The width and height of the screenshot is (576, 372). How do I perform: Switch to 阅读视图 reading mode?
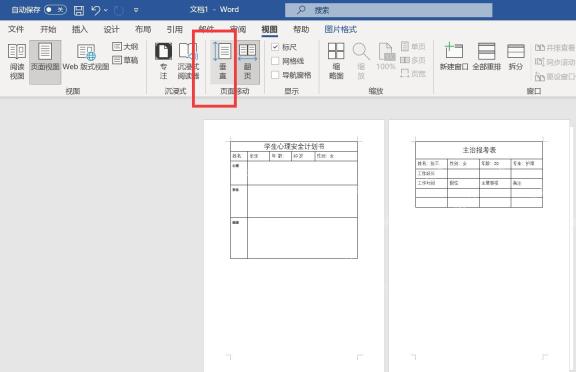tap(17, 61)
